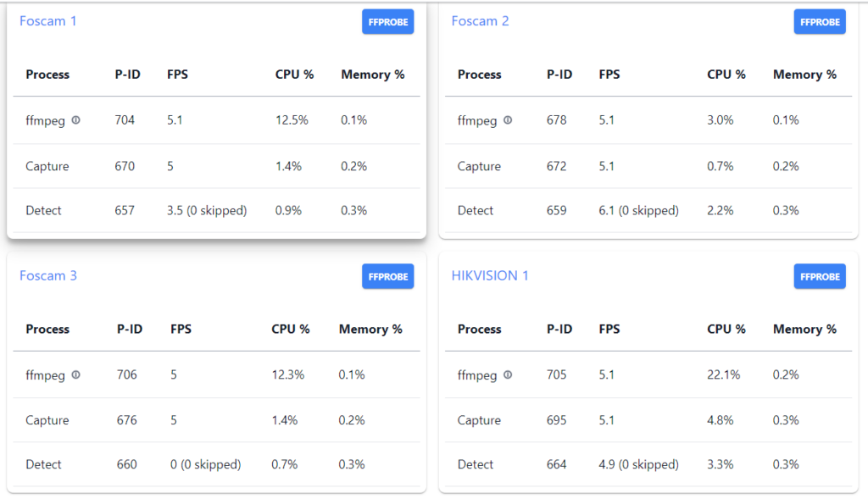This screenshot has height=499, width=868.
Task: Open the Foscam 1 camera link
Action: coord(48,21)
